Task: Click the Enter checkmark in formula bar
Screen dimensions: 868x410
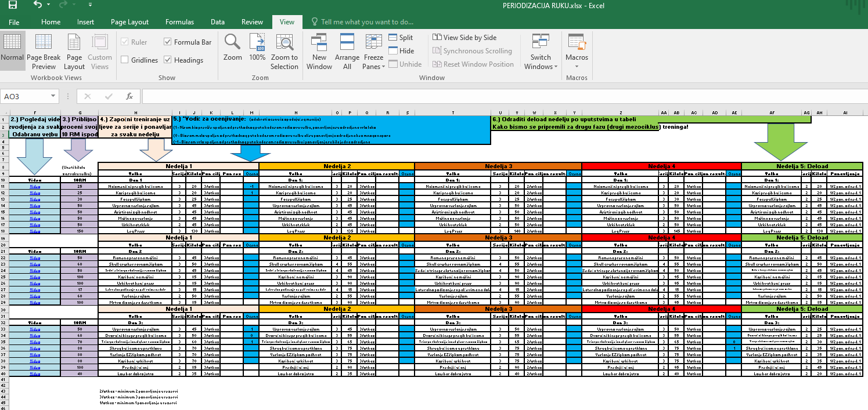Action: point(109,96)
